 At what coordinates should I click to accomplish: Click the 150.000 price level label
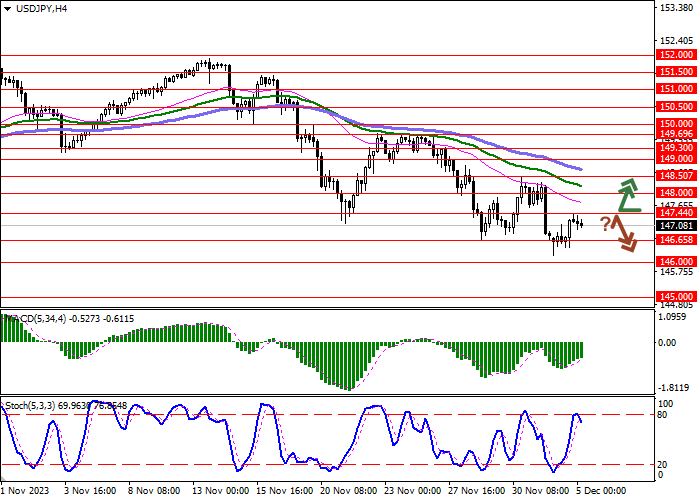point(676,124)
